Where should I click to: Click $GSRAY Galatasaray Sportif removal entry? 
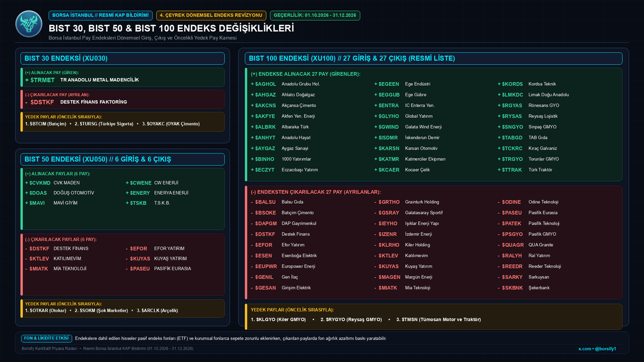409,213
